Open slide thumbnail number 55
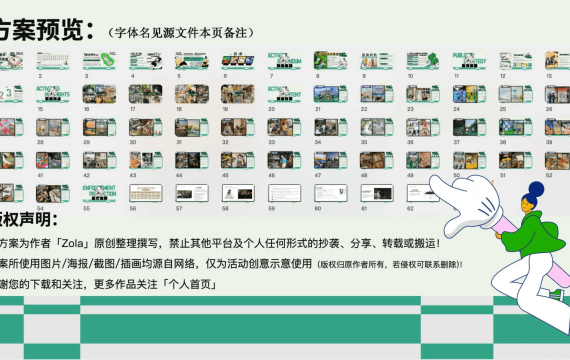 coord(99,193)
